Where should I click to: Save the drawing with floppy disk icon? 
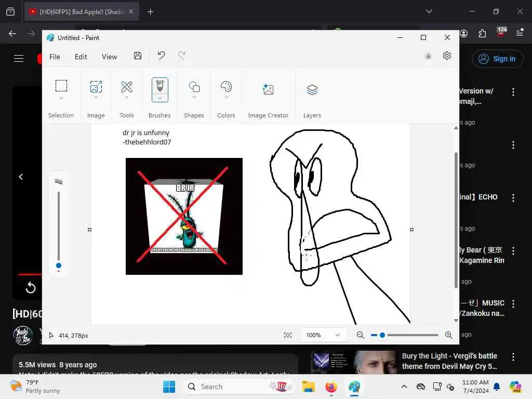[x=138, y=56]
